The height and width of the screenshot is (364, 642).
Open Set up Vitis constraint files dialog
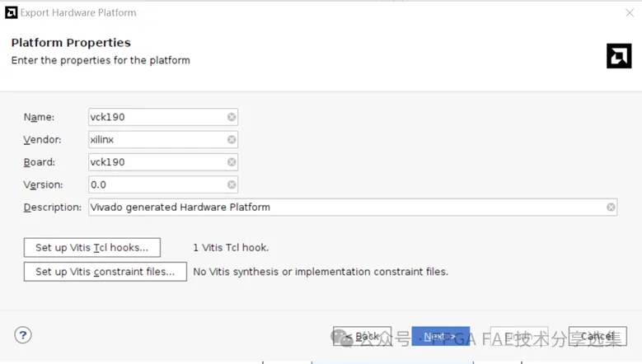pos(105,272)
